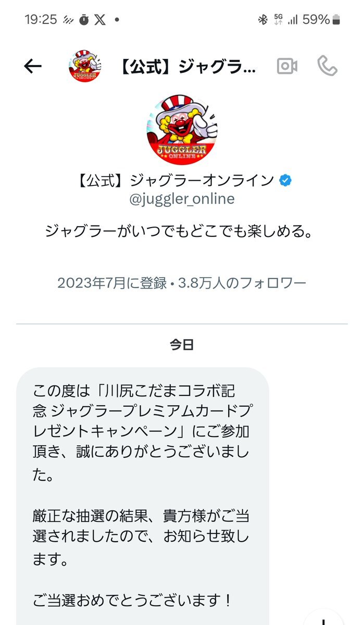Viewport: 364px width, 625px height.
Task: Tap the 3.8万人のフォロワー follower count
Action: click(242, 283)
